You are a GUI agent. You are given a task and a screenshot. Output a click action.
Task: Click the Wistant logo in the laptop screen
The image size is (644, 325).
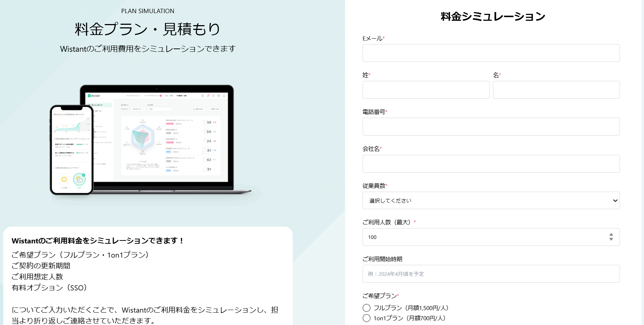pos(94,96)
